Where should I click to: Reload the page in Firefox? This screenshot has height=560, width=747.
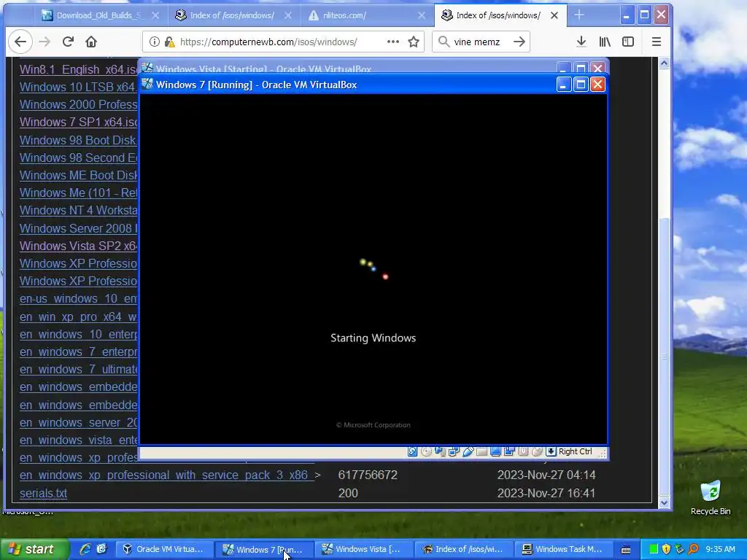[x=68, y=42]
